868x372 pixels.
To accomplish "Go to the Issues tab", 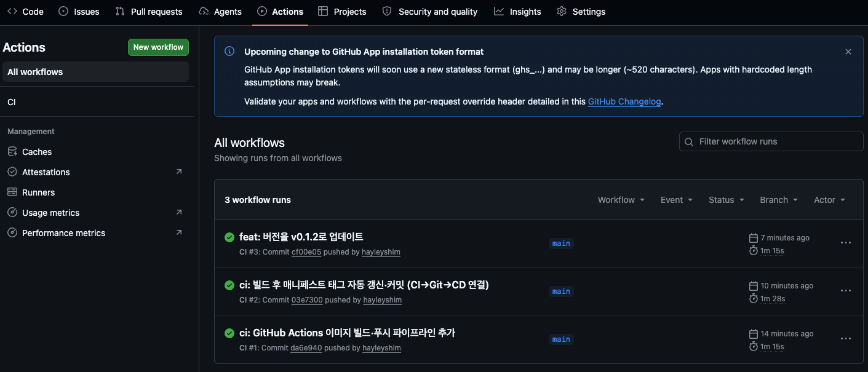I will click(x=79, y=12).
